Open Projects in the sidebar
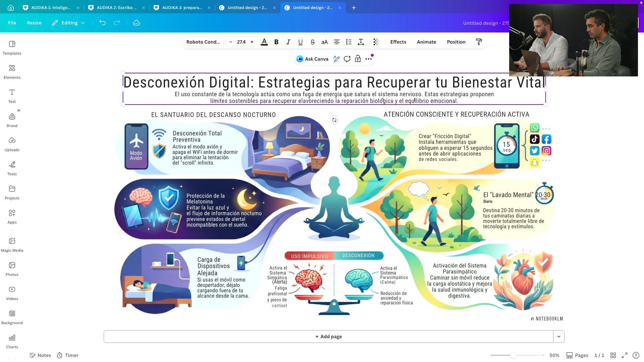 tap(12, 193)
